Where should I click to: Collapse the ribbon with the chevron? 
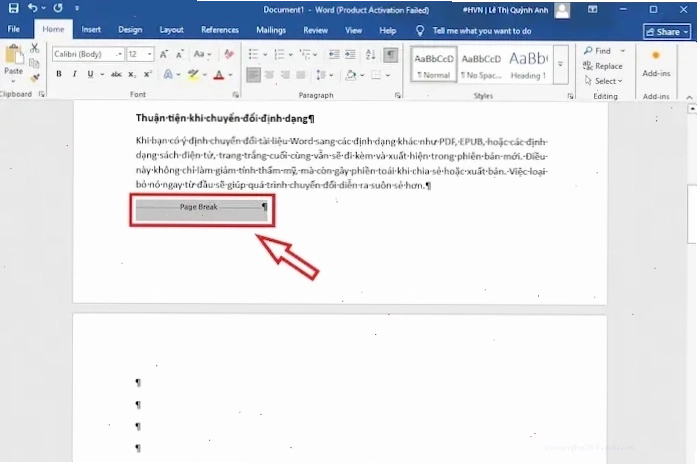click(689, 97)
